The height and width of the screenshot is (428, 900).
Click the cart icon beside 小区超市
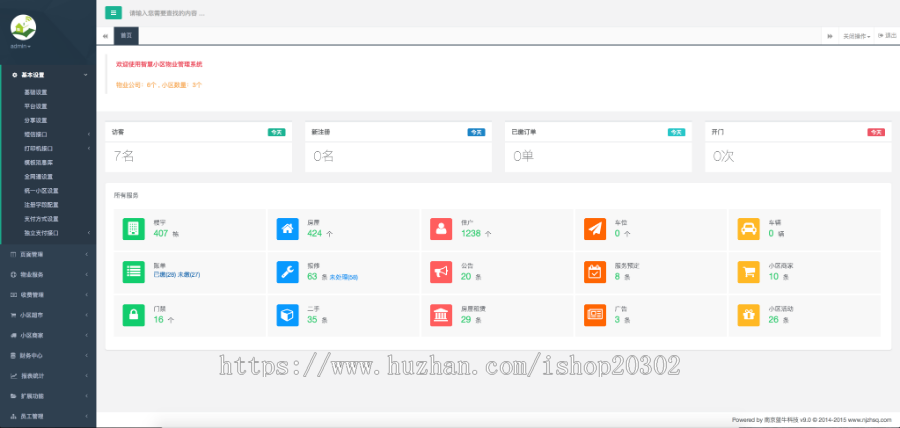(x=14, y=315)
